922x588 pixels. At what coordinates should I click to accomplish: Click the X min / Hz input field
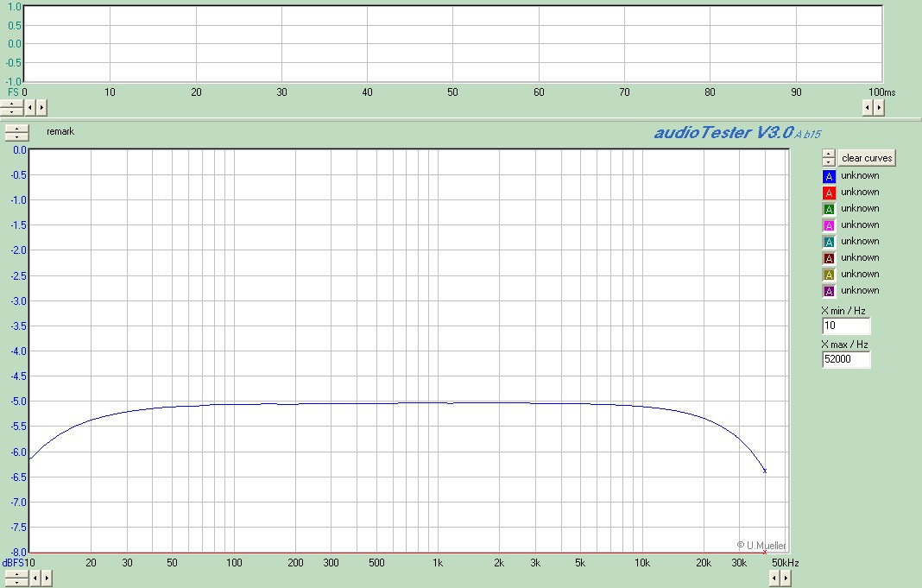[x=846, y=326]
